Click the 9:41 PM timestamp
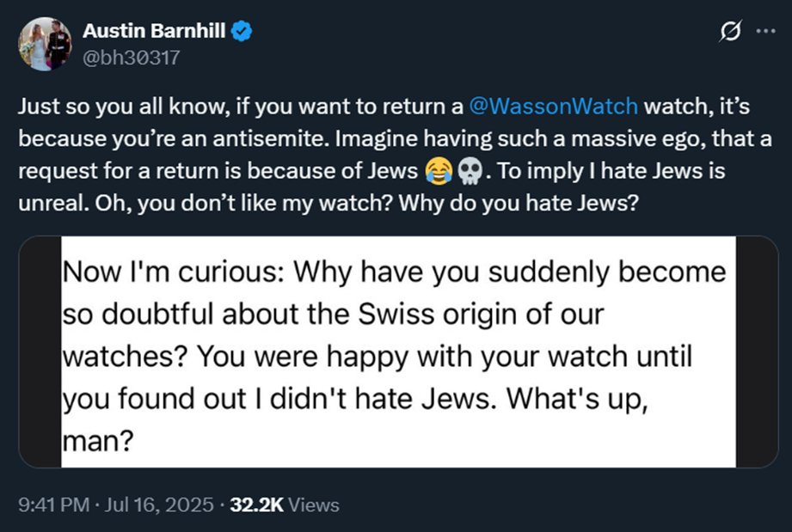792x532 pixels. click(x=54, y=505)
